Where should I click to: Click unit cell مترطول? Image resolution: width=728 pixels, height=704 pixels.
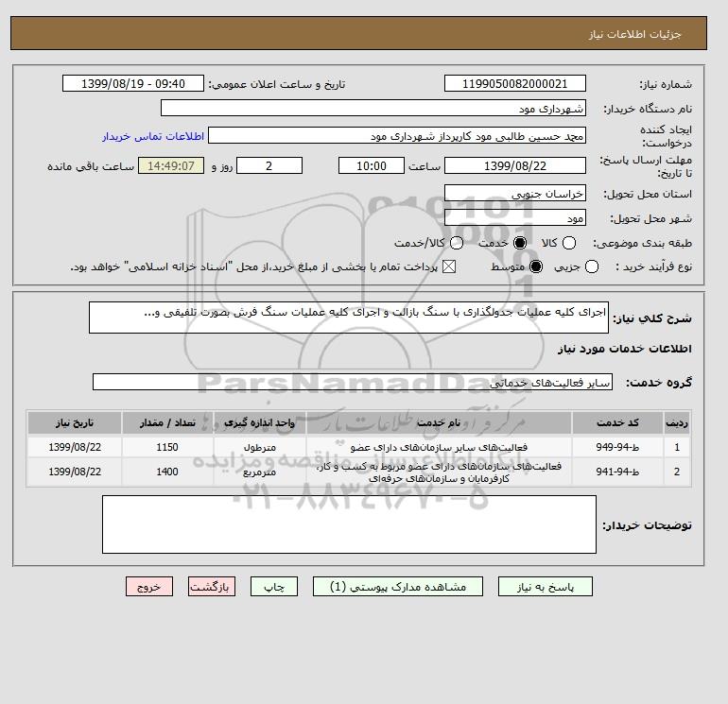260,447
